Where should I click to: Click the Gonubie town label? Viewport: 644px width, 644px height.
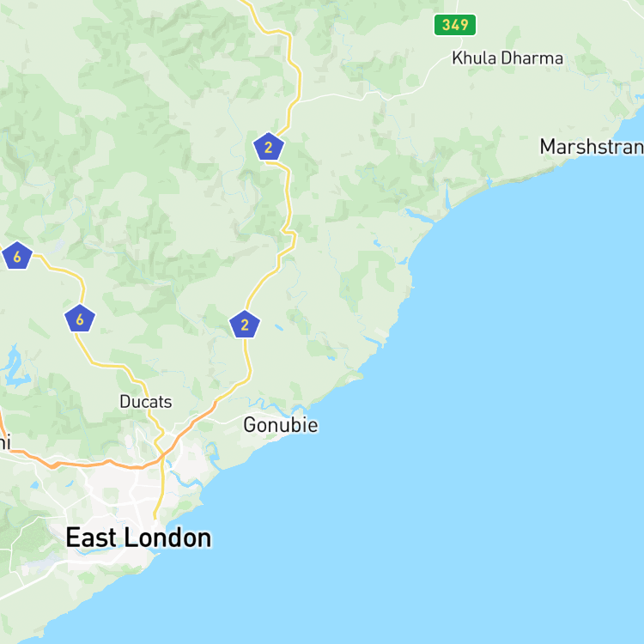tap(281, 425)
